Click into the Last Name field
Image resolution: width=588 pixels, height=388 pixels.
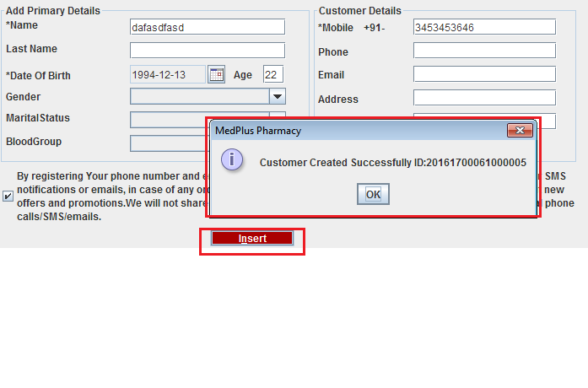coord(208,51)
